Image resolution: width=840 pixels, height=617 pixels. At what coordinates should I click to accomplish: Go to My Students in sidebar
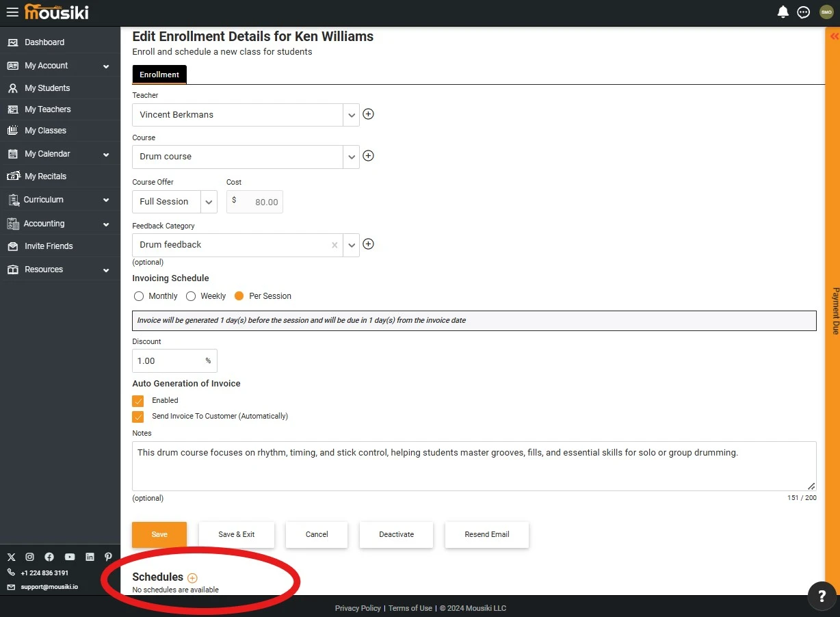pos(47,88)
